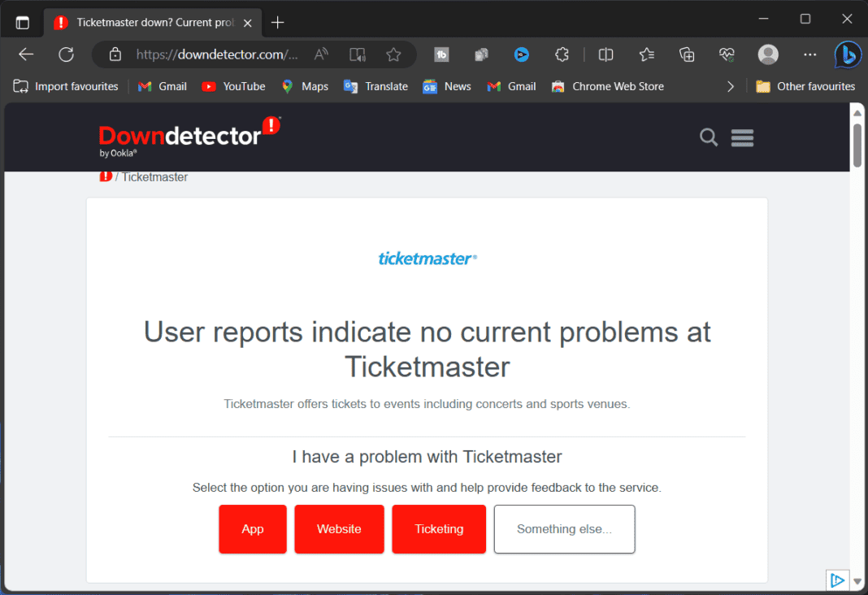
Task: Toggle the tab actions menu icon
Action: click(x=23, y=23)
